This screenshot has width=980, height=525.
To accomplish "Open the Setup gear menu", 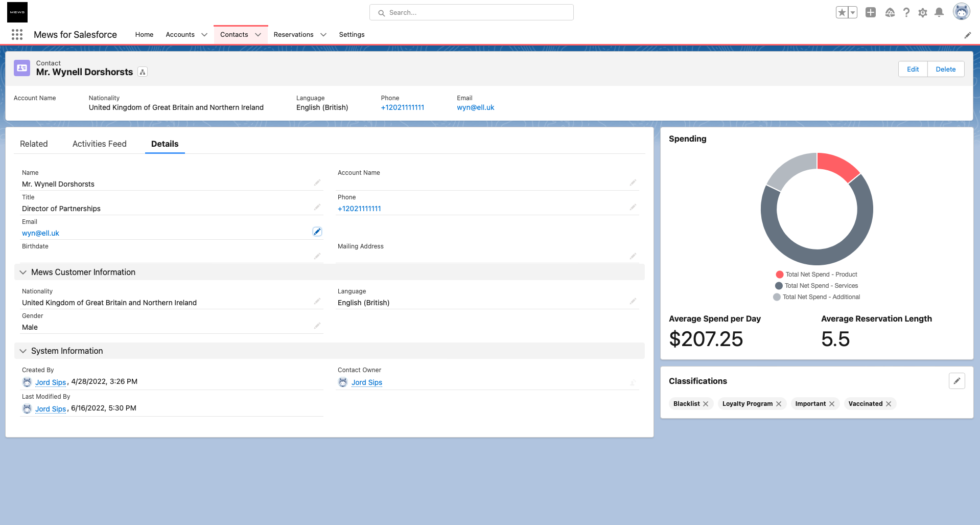I will (x=922, y=13).
